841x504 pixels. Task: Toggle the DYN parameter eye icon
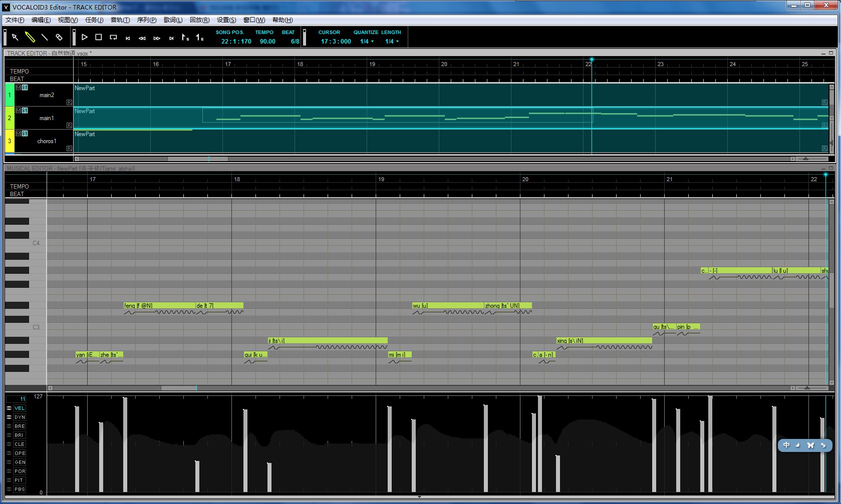pos(9,417)
